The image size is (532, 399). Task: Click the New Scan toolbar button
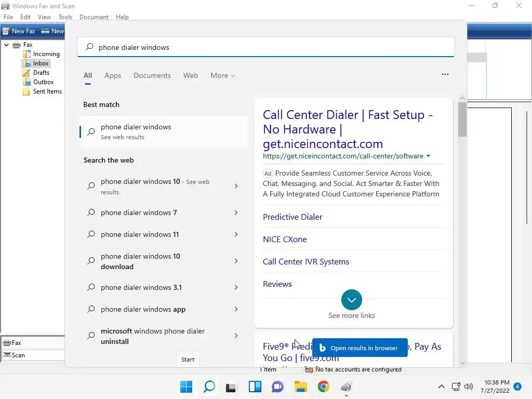tap(52, 31)
